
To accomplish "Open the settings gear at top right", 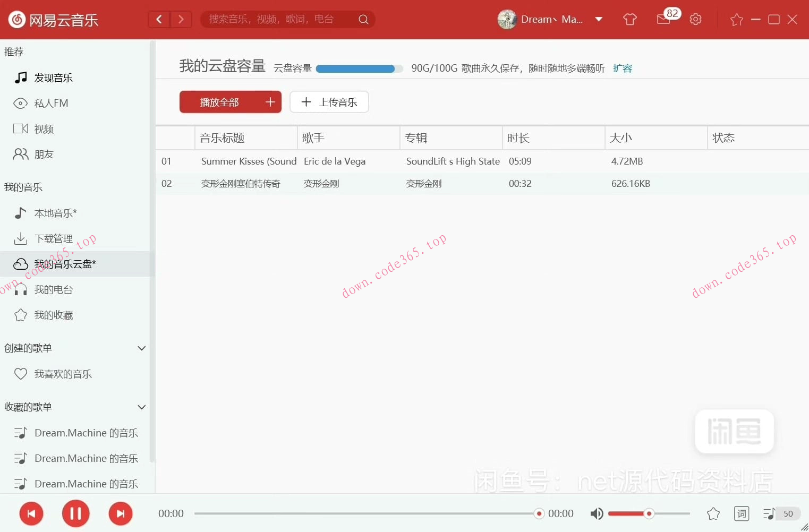I will point(695,19).
